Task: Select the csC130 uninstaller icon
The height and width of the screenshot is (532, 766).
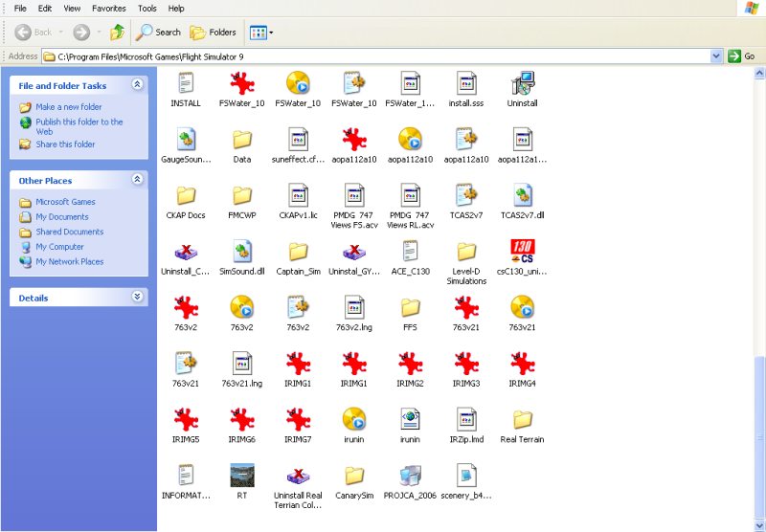Action: (522, 252)
